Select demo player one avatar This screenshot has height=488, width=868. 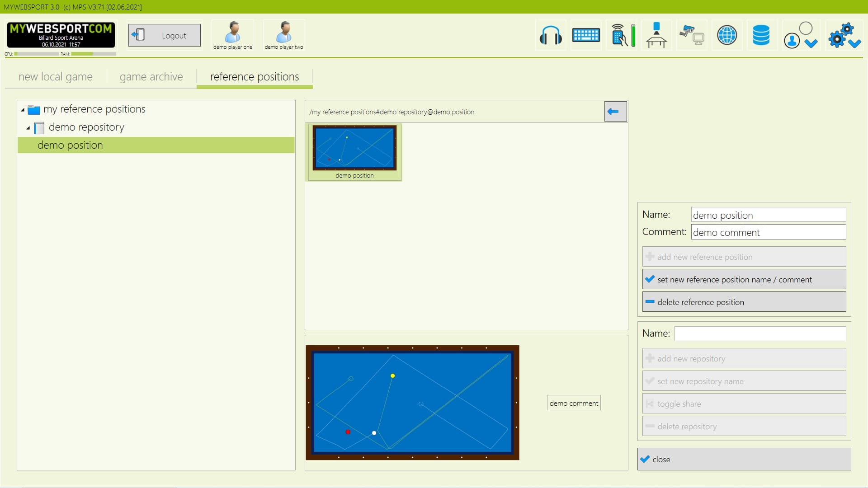[233, 35]
